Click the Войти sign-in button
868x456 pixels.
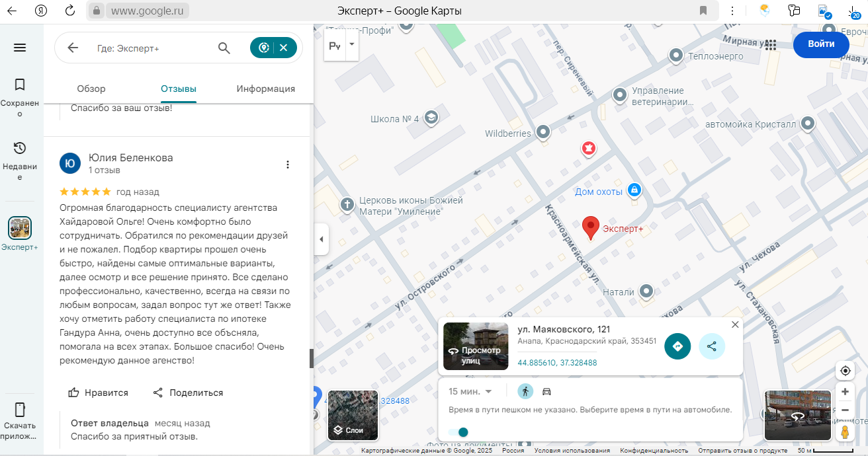(820, 44)
